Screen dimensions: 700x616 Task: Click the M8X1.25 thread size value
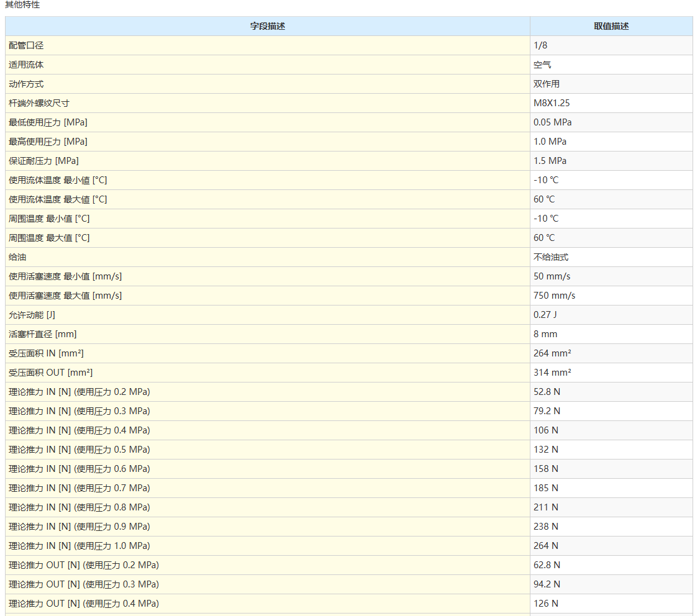[x=552, y=103]
